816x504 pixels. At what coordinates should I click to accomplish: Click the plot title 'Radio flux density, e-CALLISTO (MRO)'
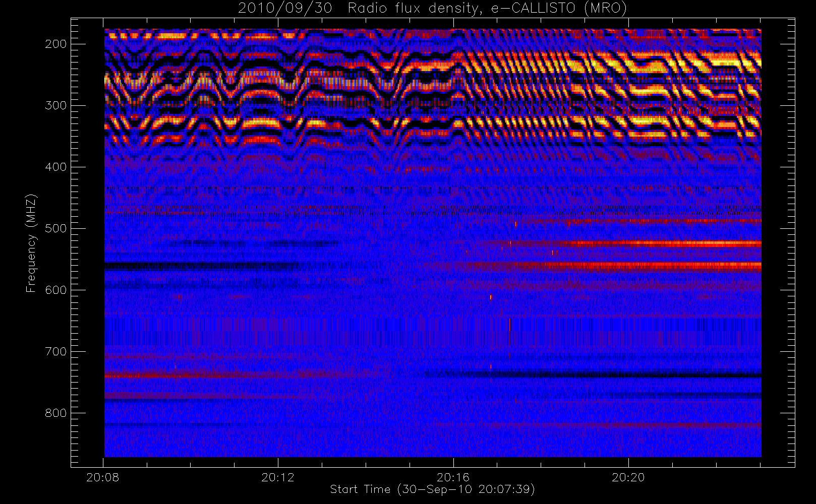[x=488, y=9]
